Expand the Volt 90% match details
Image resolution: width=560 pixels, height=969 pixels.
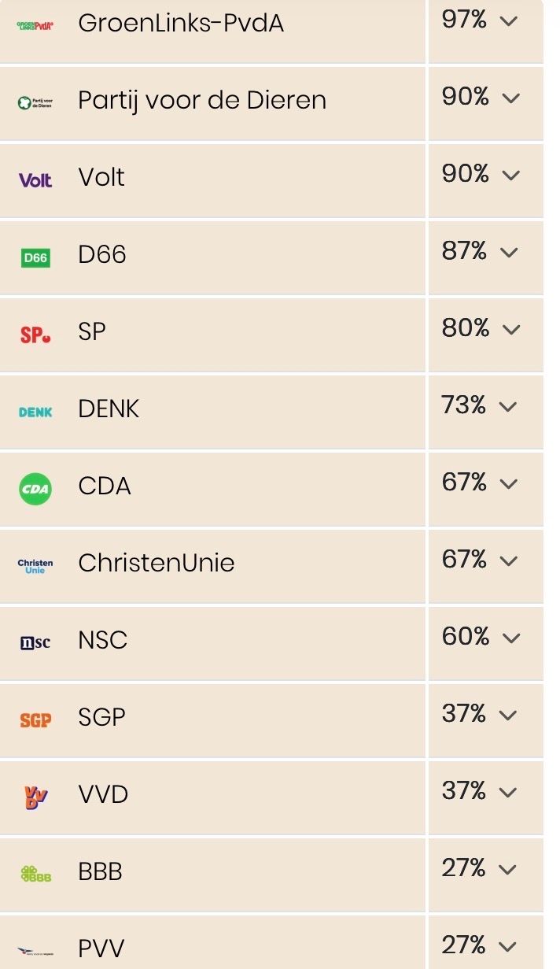[x=510, y=176]
